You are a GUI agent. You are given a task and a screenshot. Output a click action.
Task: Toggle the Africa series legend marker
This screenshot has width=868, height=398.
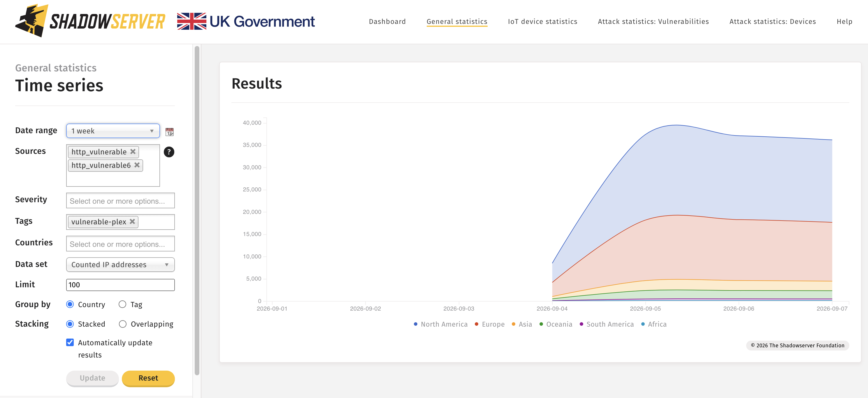pos(643,324)
